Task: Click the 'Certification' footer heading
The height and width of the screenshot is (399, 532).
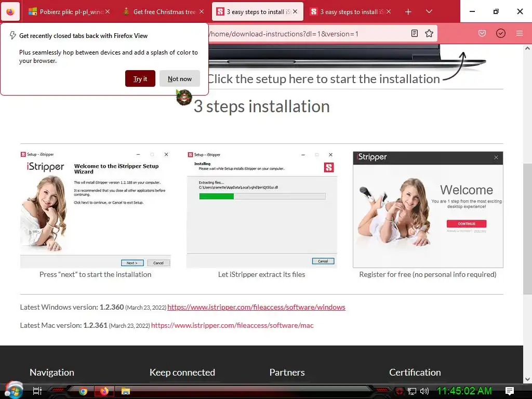Action: click(x=415, y=372)
